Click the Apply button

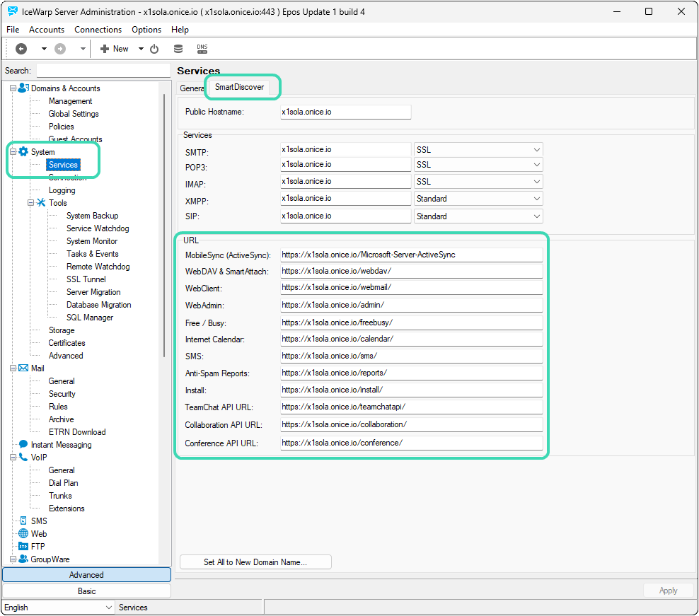tap(668, 590)
